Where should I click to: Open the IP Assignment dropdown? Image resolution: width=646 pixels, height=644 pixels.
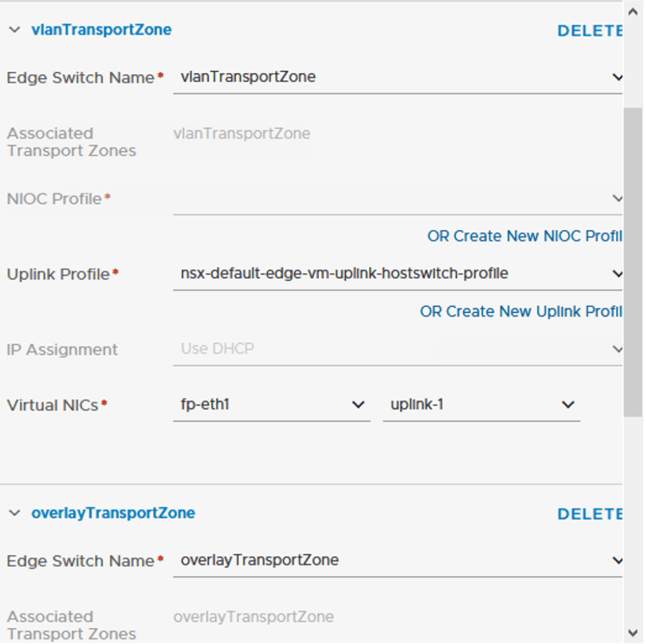tap(618, 349)
